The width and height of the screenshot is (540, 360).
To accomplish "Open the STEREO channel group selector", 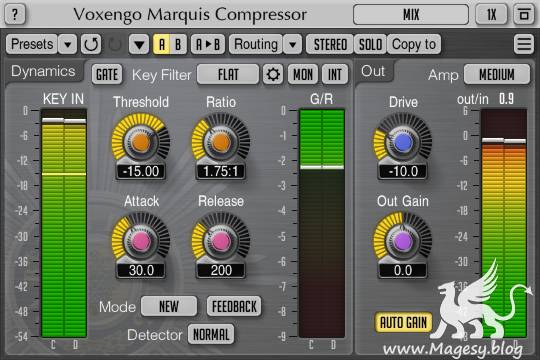I will click(330, 44).
